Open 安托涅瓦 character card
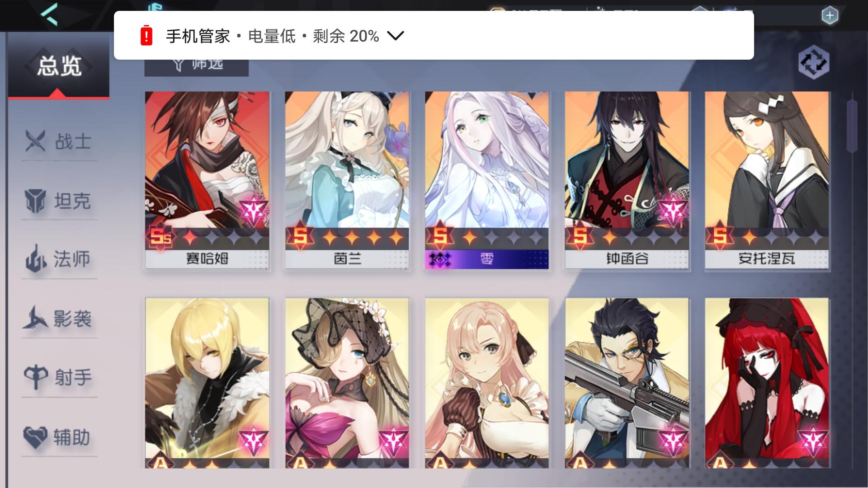Viewport: 868px width, 488px height. click(767, 180)
